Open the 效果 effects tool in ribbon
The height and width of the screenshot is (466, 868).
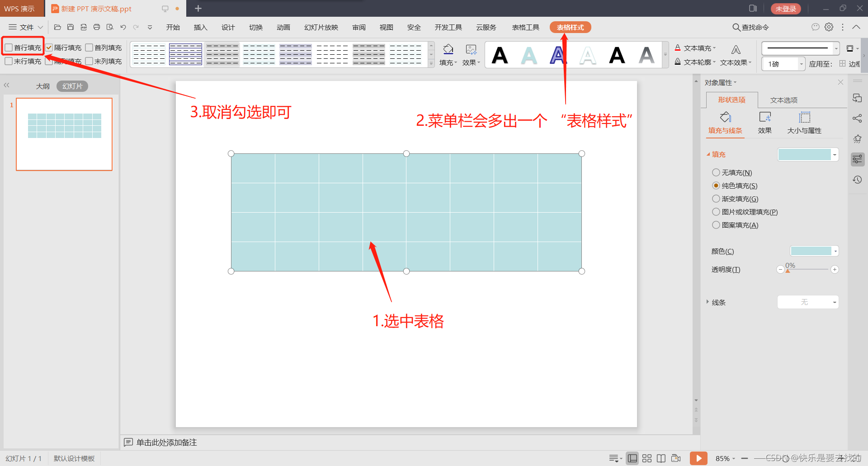(471, 55)
